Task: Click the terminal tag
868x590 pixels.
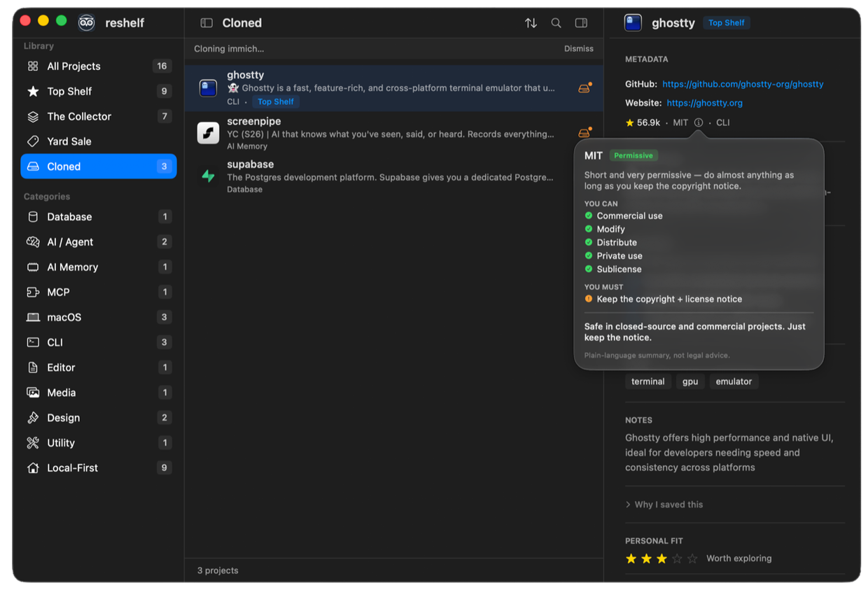Action: [648, 381]
